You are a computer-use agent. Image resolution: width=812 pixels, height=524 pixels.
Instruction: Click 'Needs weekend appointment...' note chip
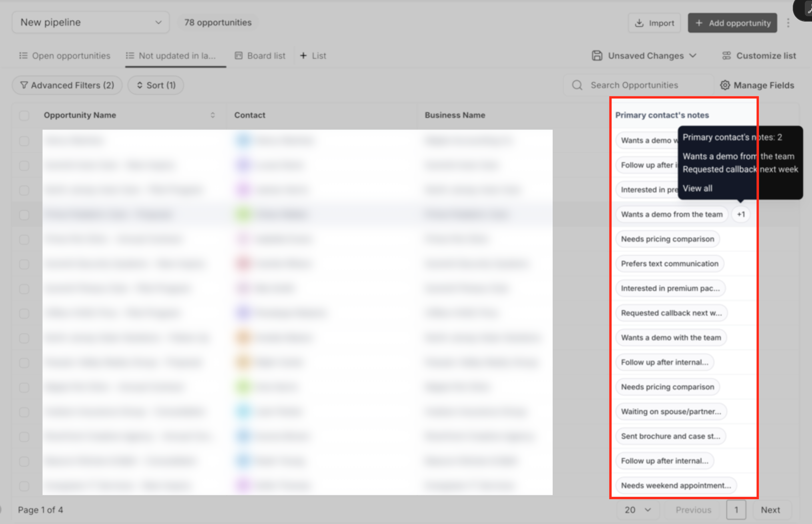(676, 486)
